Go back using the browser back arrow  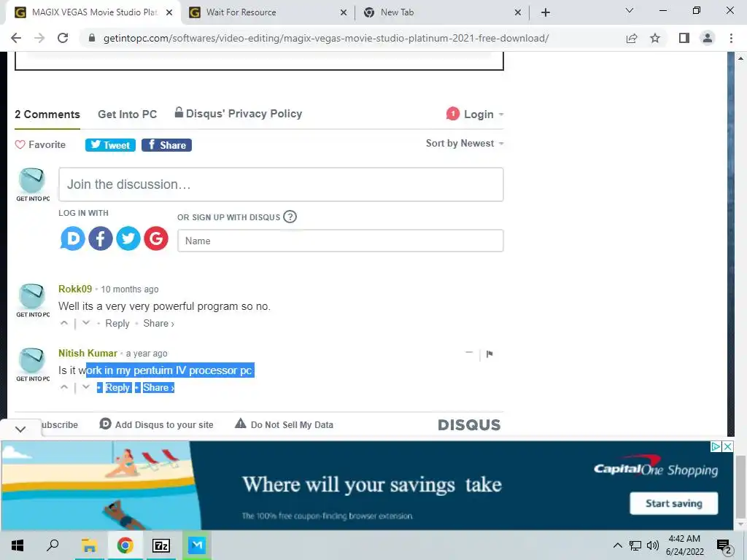(x=16, y=38)
